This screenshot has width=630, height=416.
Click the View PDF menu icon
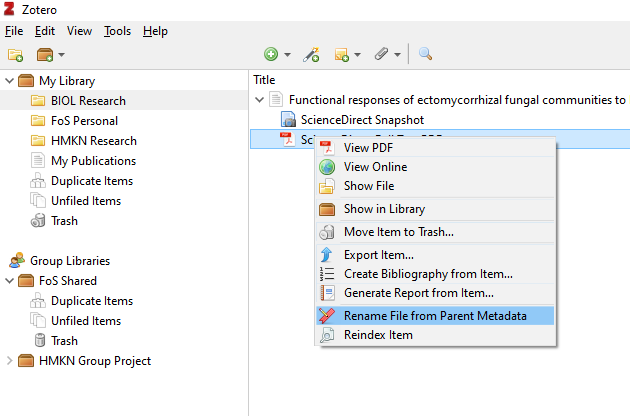click(x=327, y=148)
